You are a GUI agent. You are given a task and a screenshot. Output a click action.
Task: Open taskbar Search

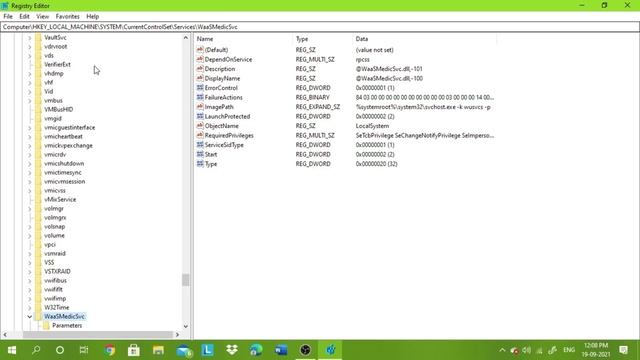coord(36,350)
